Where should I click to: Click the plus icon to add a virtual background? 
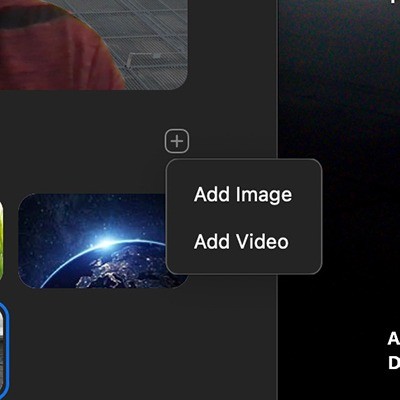[x=177, y=141]
